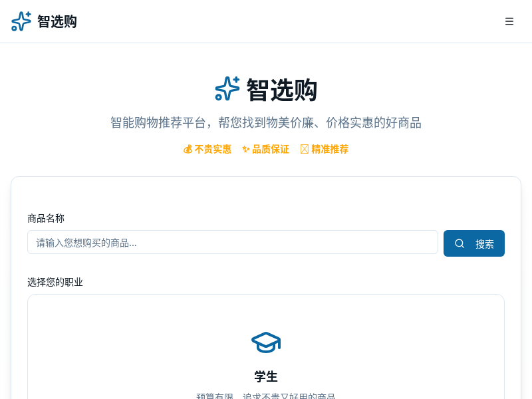Focus the 商品名称 product input field

[x=232, y=242]
